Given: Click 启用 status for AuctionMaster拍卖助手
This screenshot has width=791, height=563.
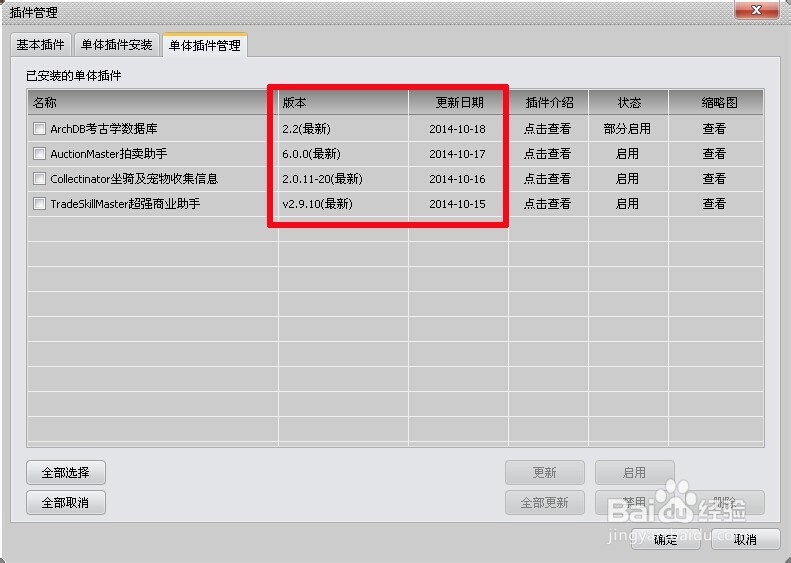Looking at the screenshot, I should coord(627,153).
